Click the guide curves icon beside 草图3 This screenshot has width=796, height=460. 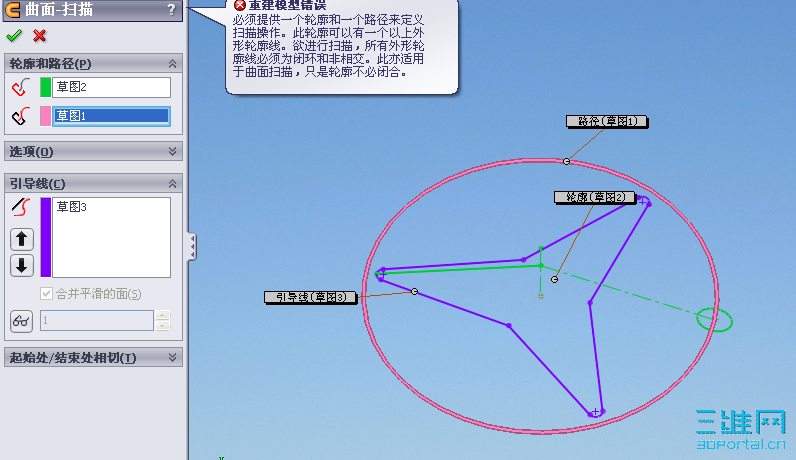(x=21, y=207)
